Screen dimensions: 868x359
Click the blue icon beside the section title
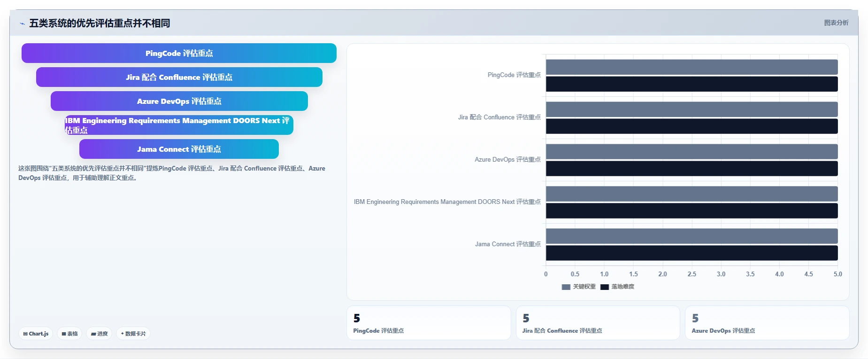pos(22,23)
